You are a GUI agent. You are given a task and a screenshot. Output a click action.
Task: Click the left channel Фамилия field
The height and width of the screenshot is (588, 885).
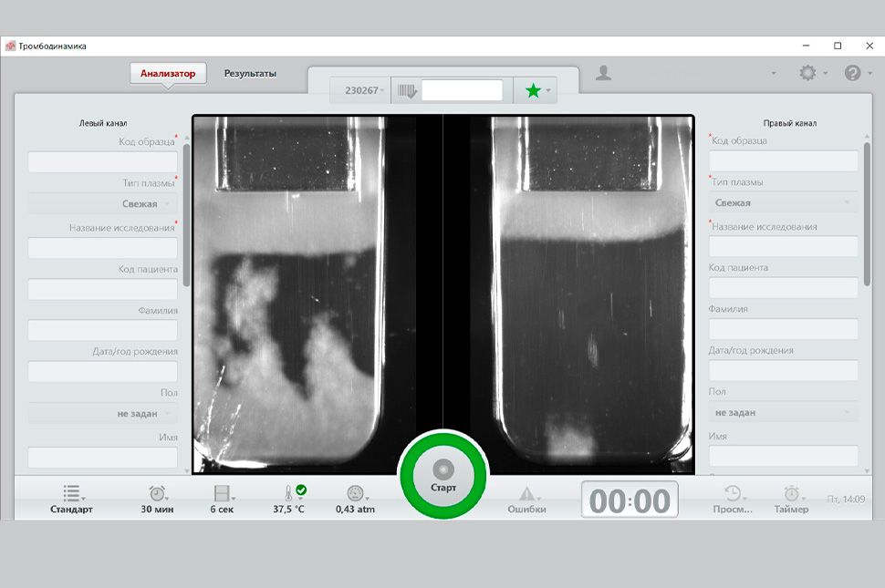102,330
